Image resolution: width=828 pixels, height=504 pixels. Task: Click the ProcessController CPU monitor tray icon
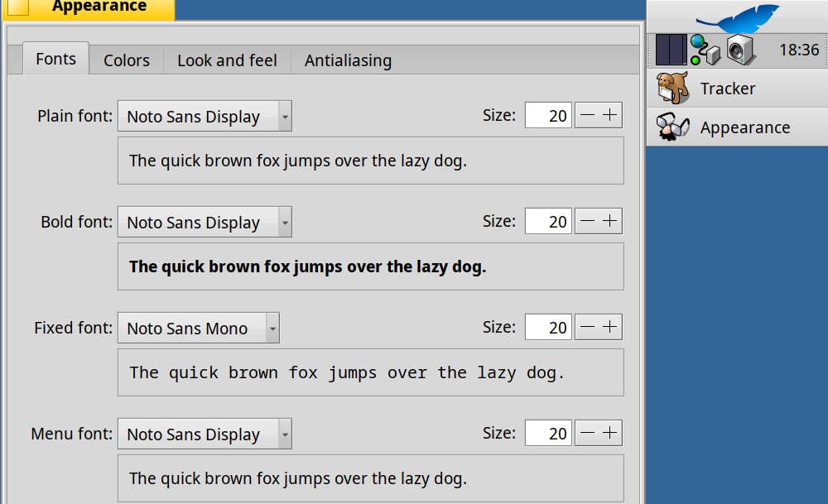(672, 50)
